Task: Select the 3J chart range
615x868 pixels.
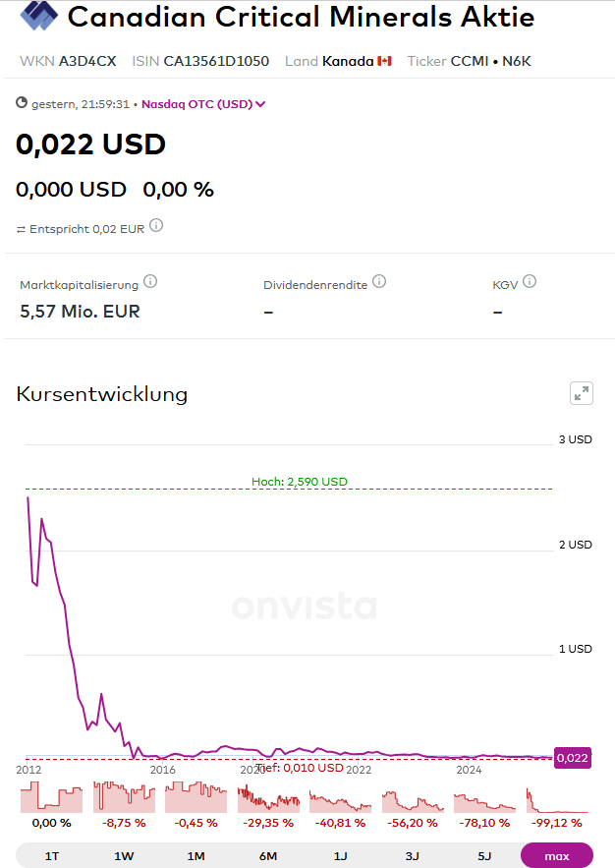Action: click(x=413, y=855)
